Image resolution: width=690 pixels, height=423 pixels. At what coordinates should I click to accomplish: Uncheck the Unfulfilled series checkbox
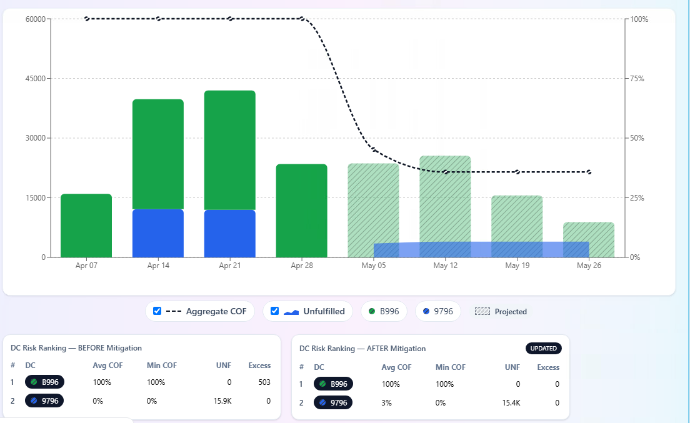pos(275,311)
